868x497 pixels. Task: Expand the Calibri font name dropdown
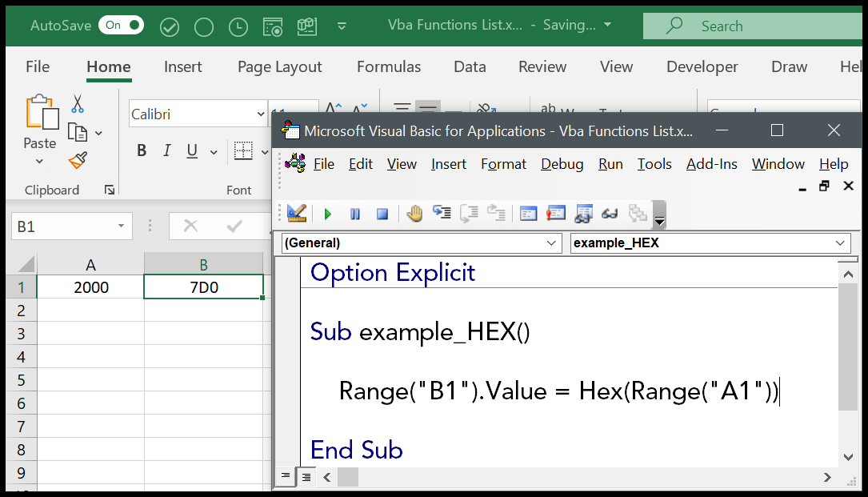pos(262,114)
